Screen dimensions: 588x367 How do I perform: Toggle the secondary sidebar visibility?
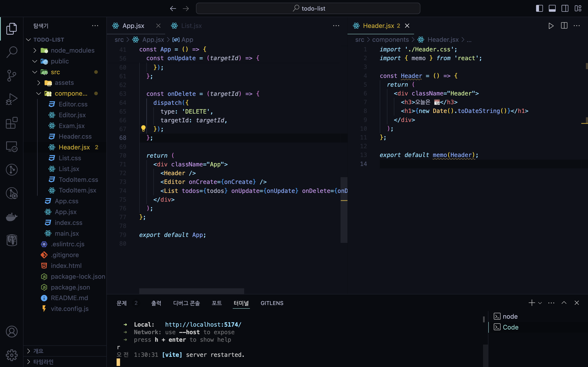(565, 9)
